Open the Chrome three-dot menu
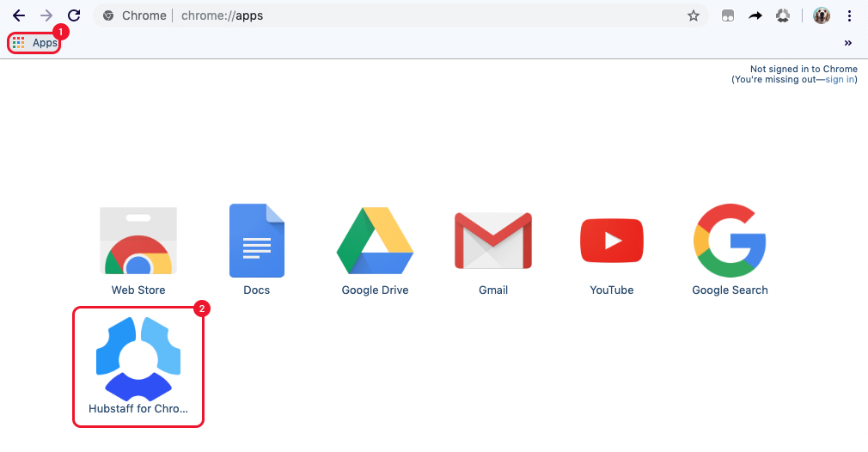Image resolution: width=868 pixels, height=452 pixels. point(849,15)
